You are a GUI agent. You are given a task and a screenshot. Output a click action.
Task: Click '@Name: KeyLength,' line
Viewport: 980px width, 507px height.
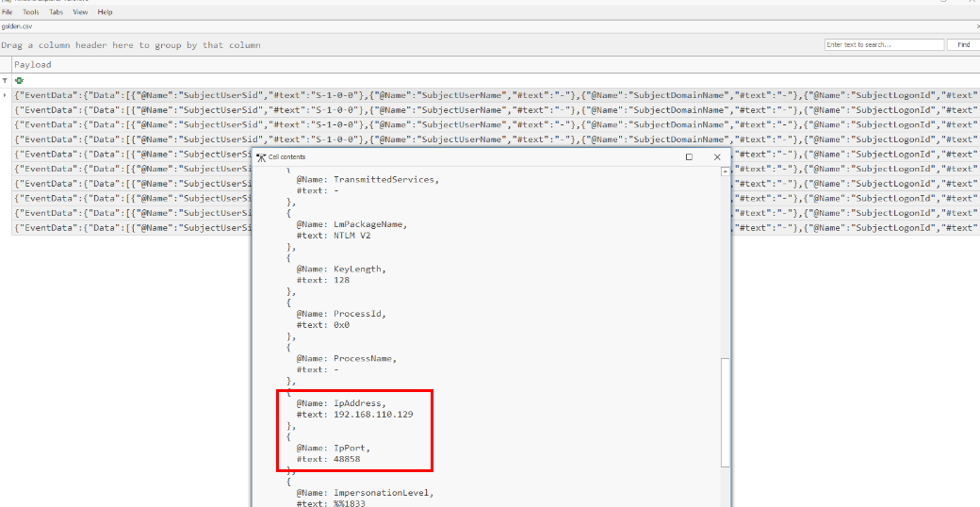pos(341,270)
